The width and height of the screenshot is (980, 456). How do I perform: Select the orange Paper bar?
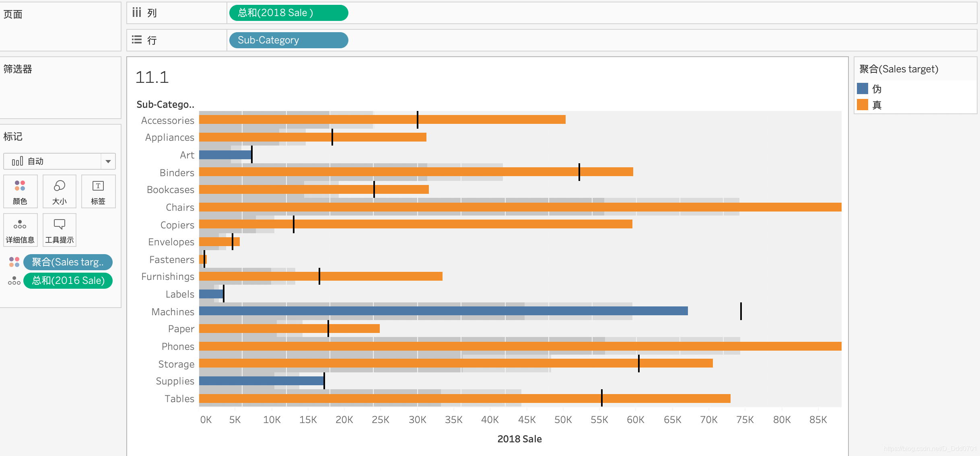pyautogui.click(x=289, y=329)
